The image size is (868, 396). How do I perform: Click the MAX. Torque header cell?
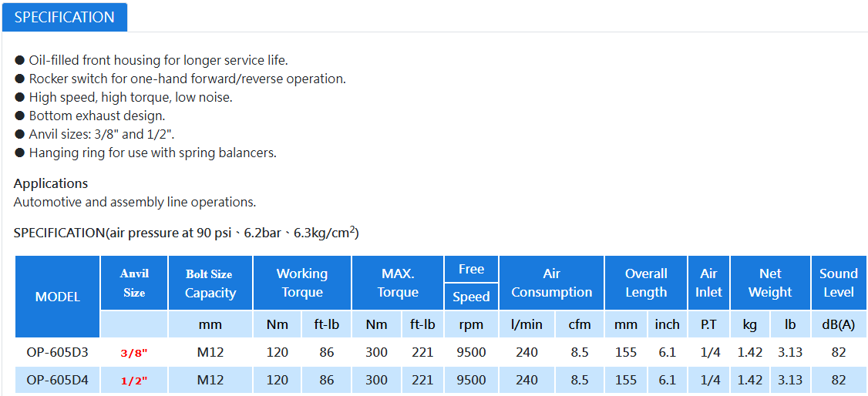coord(398,283)
